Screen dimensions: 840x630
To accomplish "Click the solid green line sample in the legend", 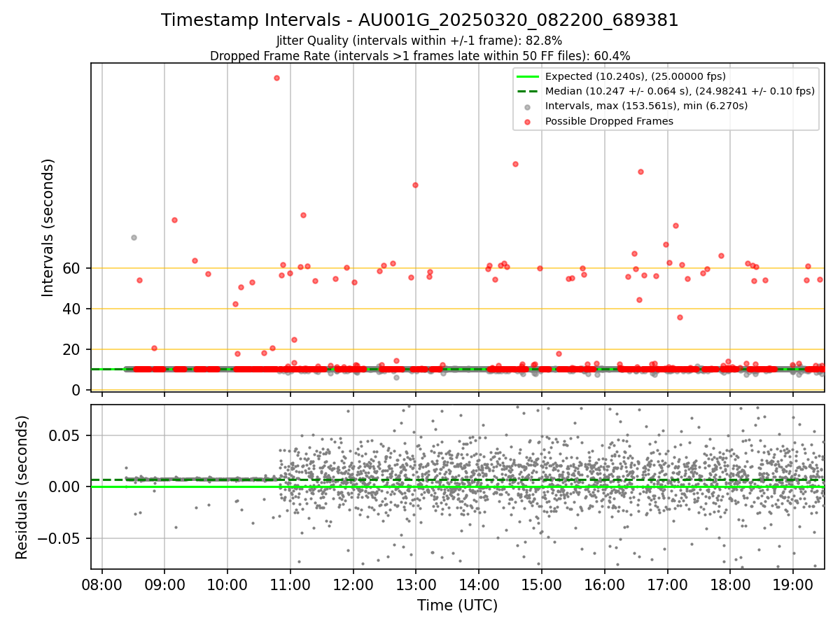I will coord(527,76).
